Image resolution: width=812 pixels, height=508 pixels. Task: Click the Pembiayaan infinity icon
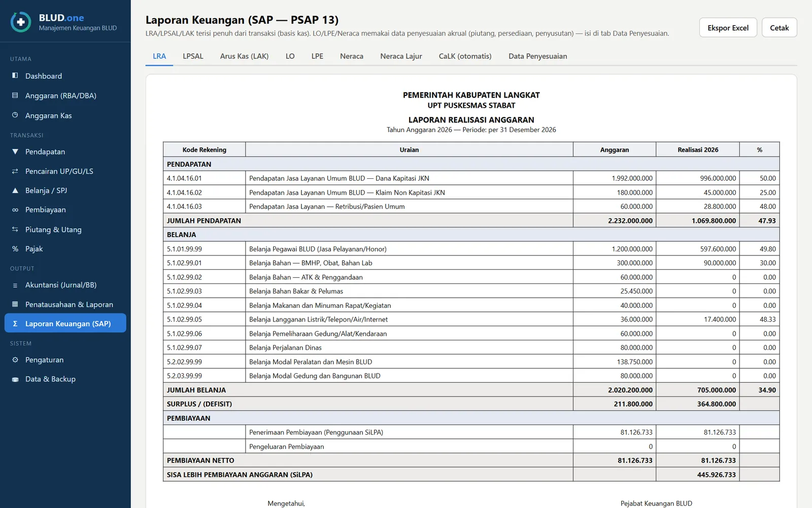[15, 210]
